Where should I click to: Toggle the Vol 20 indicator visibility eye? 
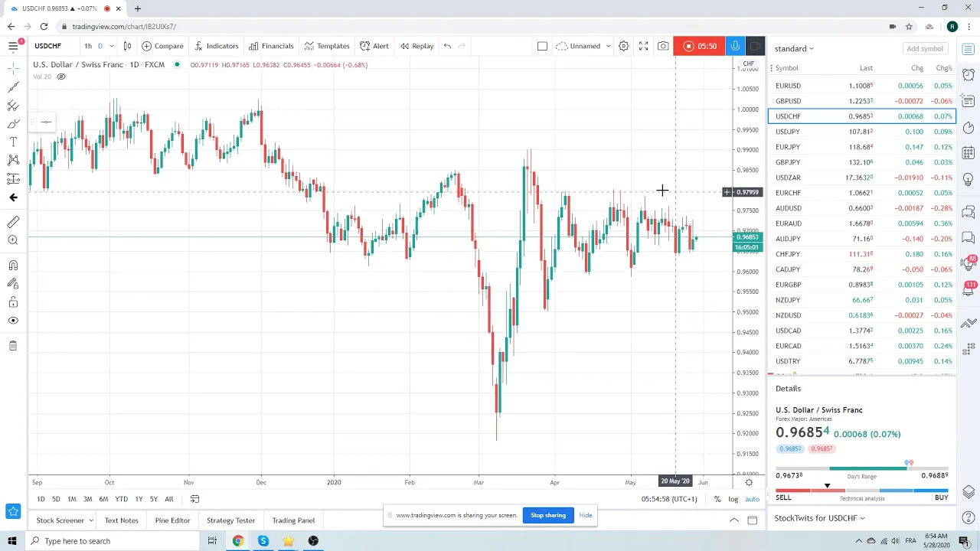point(61,77)
